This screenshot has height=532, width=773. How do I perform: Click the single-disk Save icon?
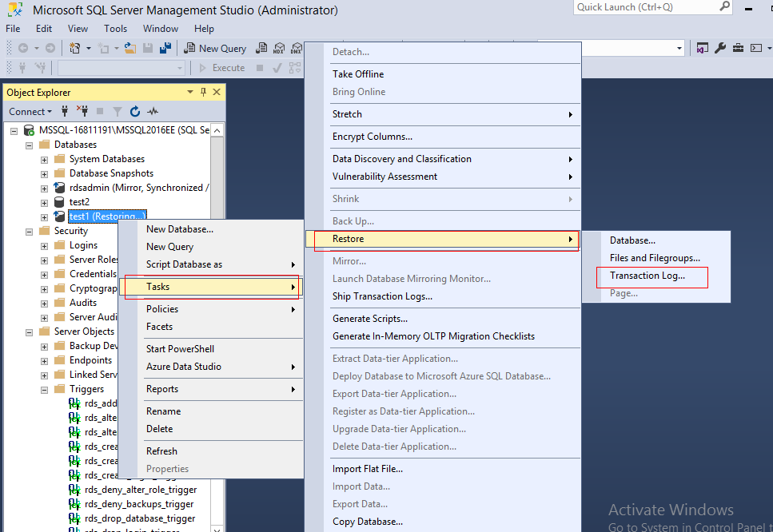coord(147,48)
